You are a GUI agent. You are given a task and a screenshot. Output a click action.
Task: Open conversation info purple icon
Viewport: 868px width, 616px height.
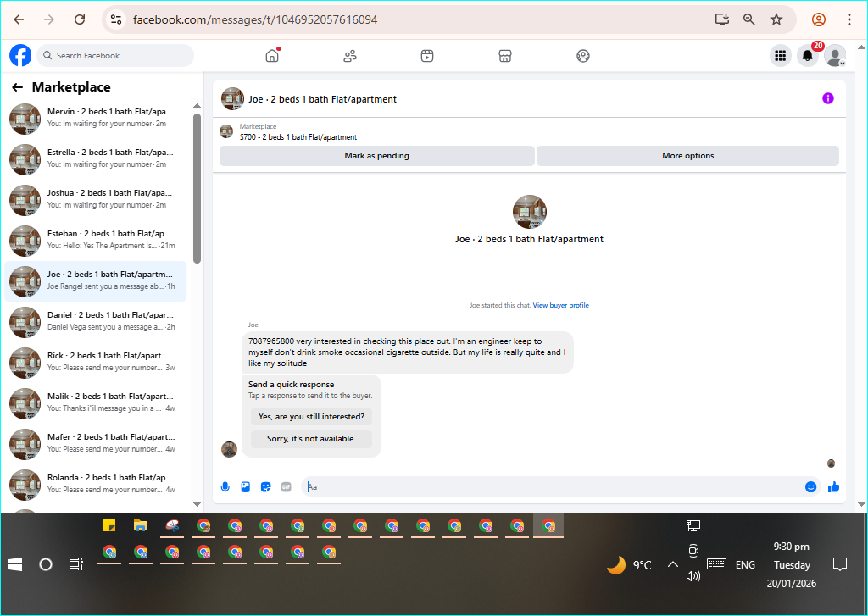tap(828, 98)
